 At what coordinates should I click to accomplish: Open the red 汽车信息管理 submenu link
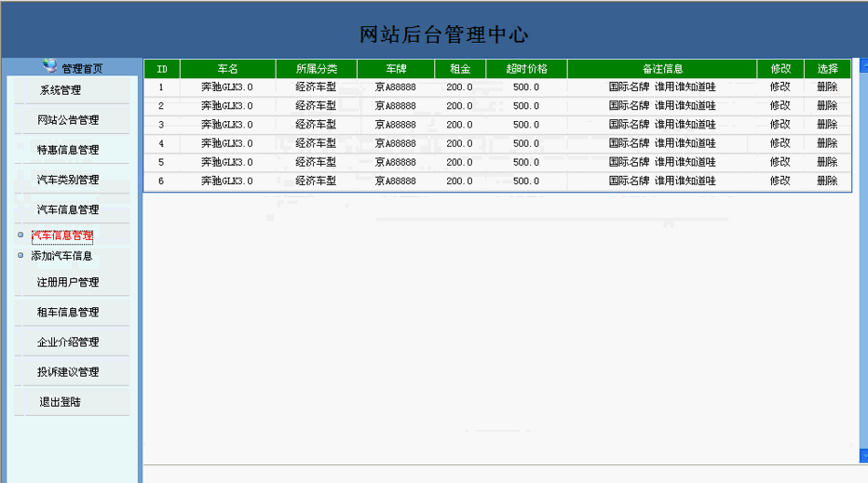pyautogui.click(x=62, y=236)
